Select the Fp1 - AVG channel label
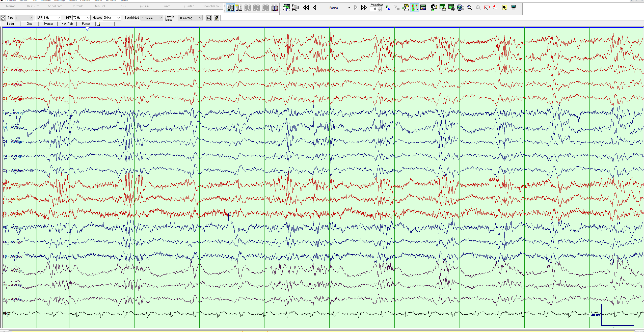Viewport: 644px width, 332px height. pos(13,41)
